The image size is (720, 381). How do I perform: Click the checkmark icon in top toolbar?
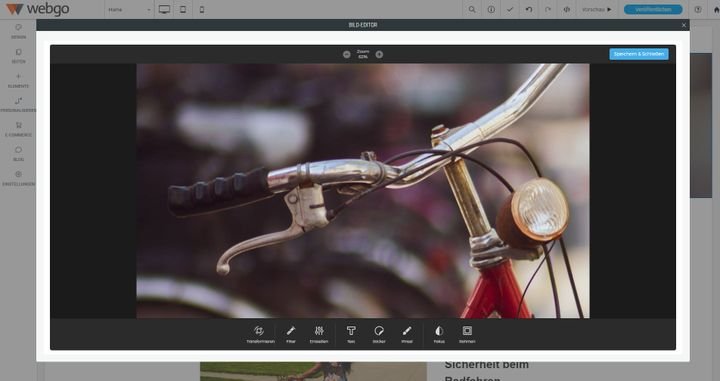(x=510, y=10)
